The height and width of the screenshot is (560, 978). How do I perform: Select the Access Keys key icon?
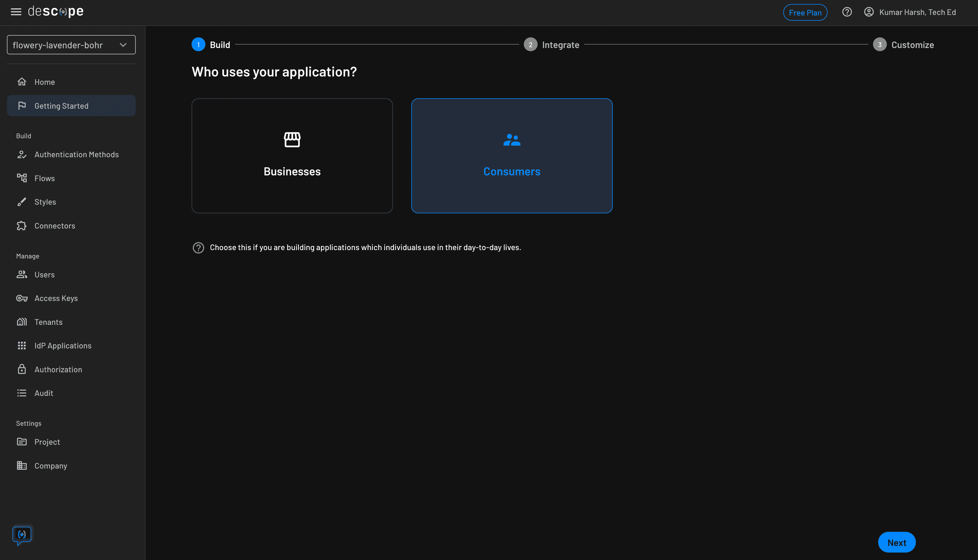tap(22, 298)
